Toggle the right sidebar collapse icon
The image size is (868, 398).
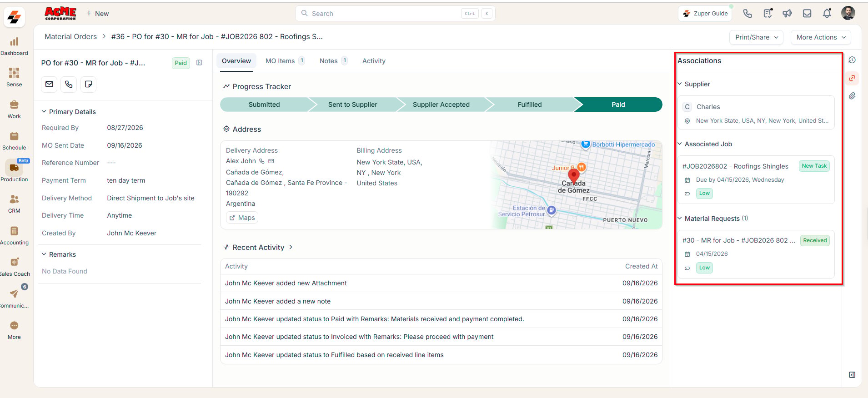tap(852, 375)
